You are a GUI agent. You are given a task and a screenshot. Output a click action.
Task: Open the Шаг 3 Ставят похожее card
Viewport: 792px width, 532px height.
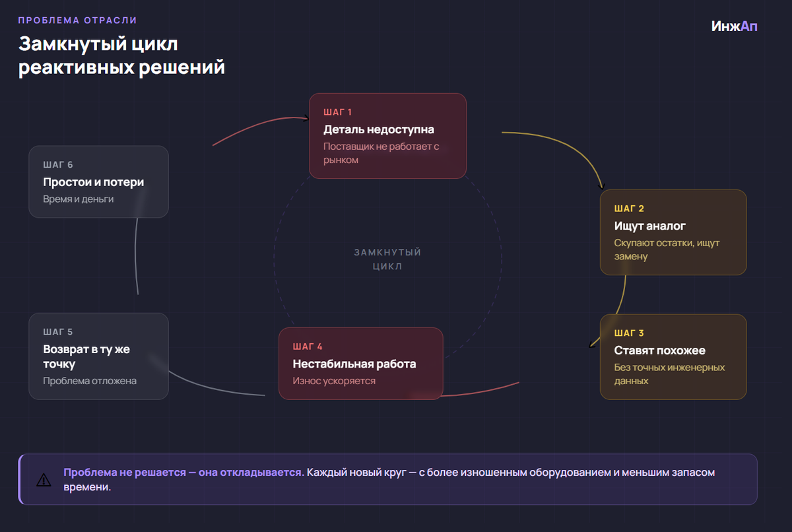673,356
